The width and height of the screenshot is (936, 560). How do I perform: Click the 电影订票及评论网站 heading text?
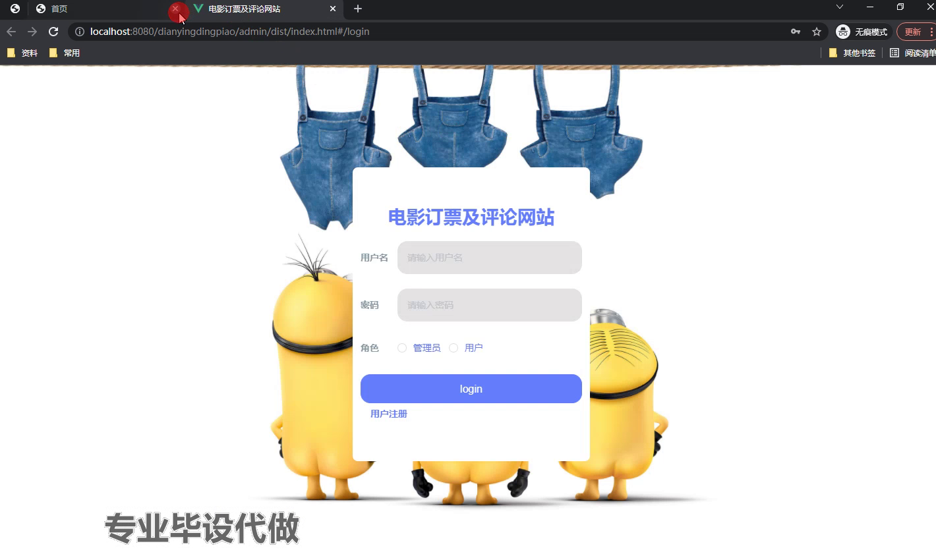[x=471, y=217]
